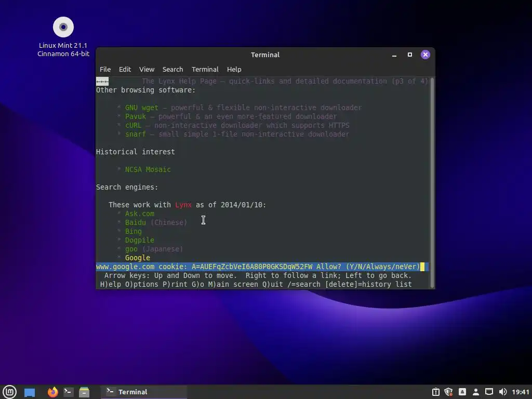Click the show desktop icon in the taskbar

click(x=30, y=392)
